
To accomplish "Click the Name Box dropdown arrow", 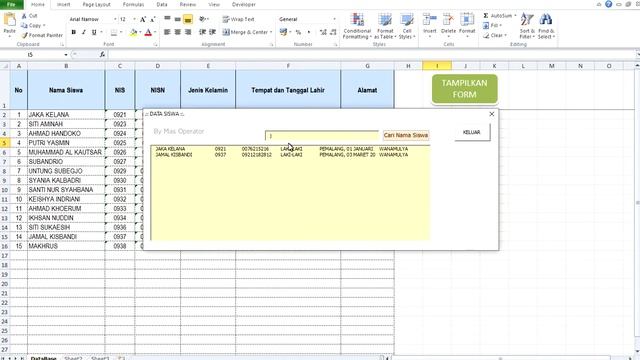I will pyautogui.click(x=66, y=55).
